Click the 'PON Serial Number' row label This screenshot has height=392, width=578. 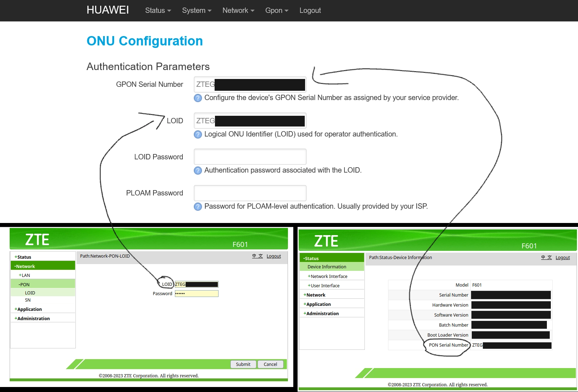point(449,345)
